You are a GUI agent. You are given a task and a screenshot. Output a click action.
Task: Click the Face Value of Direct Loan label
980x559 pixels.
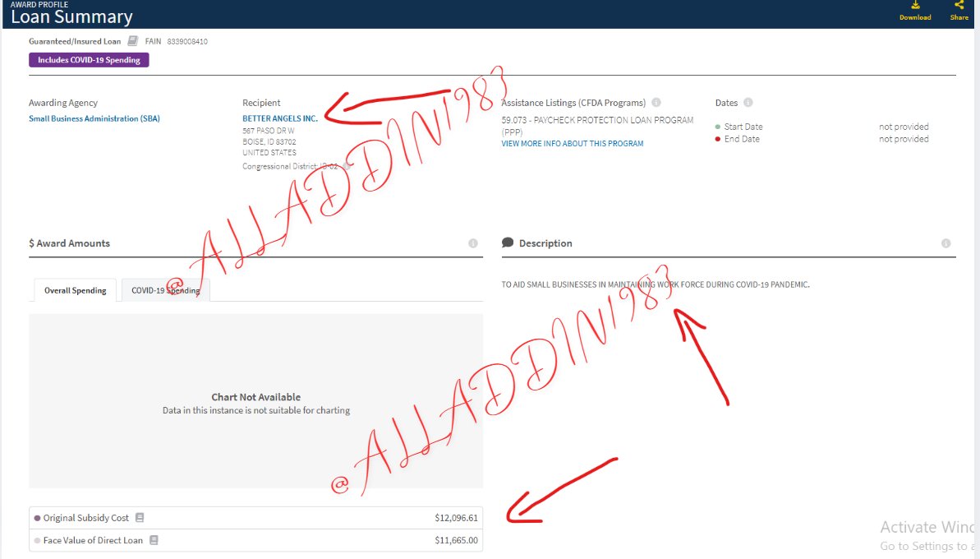[93, 540]
